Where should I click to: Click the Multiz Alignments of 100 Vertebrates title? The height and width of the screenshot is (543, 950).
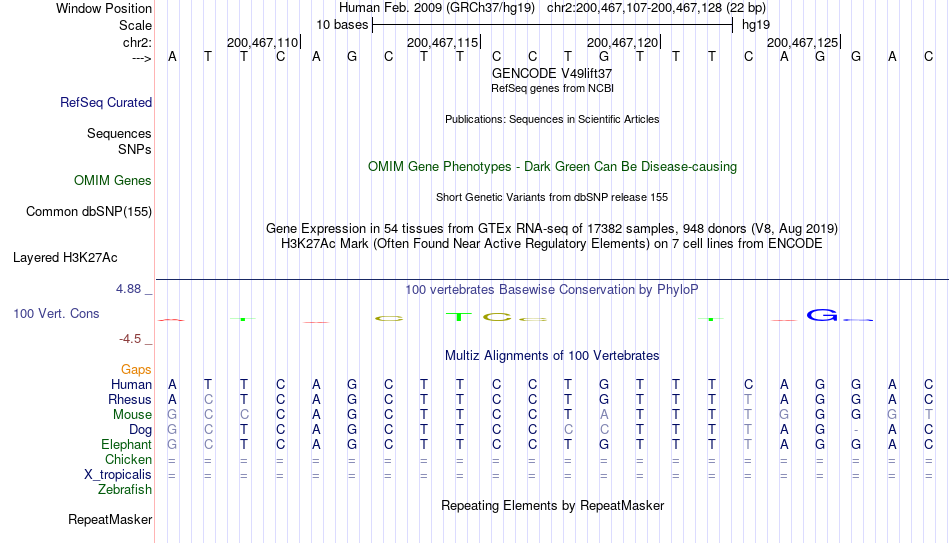pos(552,356)
